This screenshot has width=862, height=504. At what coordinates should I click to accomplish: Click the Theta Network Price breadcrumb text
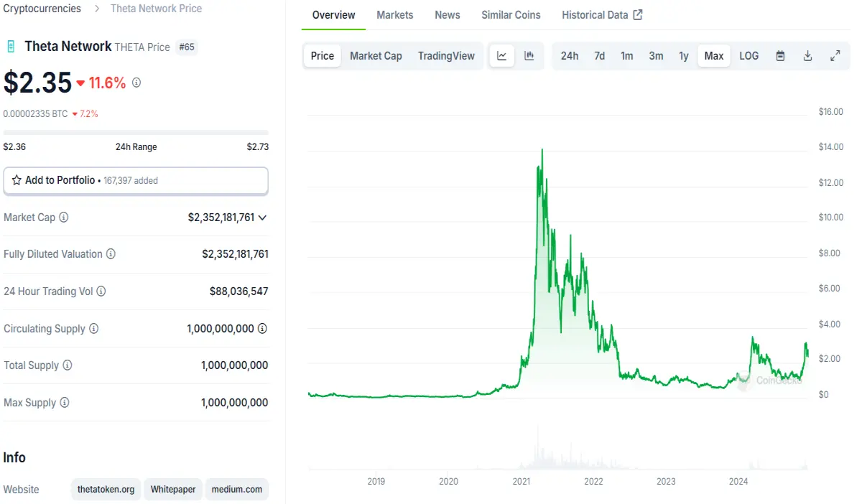click(x=156, y=9)
